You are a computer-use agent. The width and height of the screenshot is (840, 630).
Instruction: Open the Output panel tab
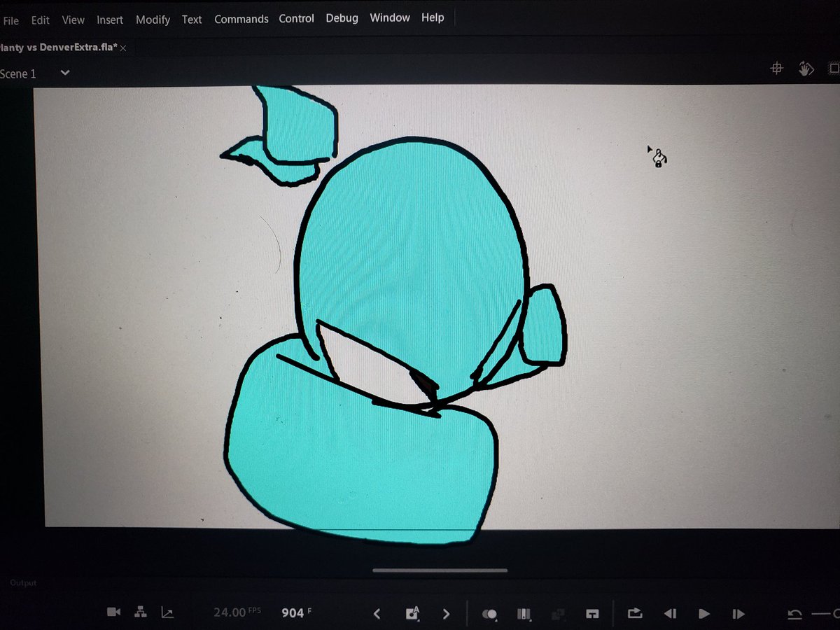coord(23,582)
